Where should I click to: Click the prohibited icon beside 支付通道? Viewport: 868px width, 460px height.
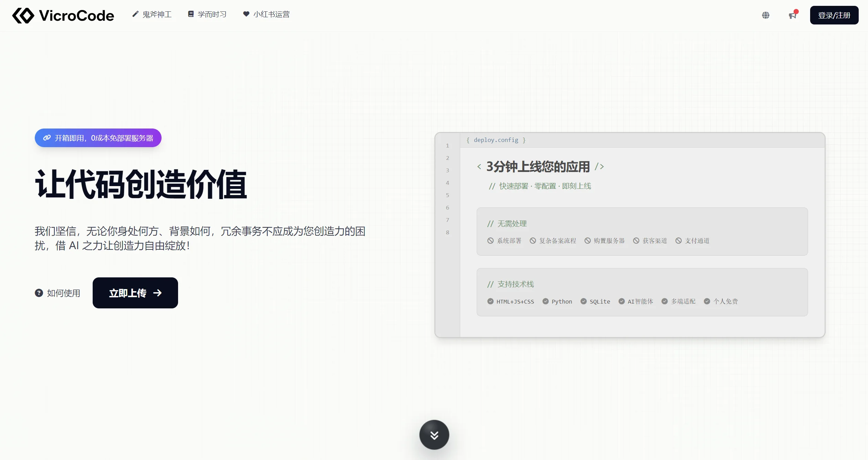pos(679,241)
